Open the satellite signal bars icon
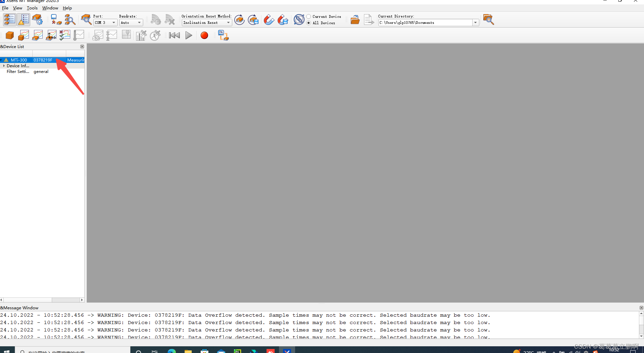The width and height of the screenshot is (644, 353). [x=141, y=35]
